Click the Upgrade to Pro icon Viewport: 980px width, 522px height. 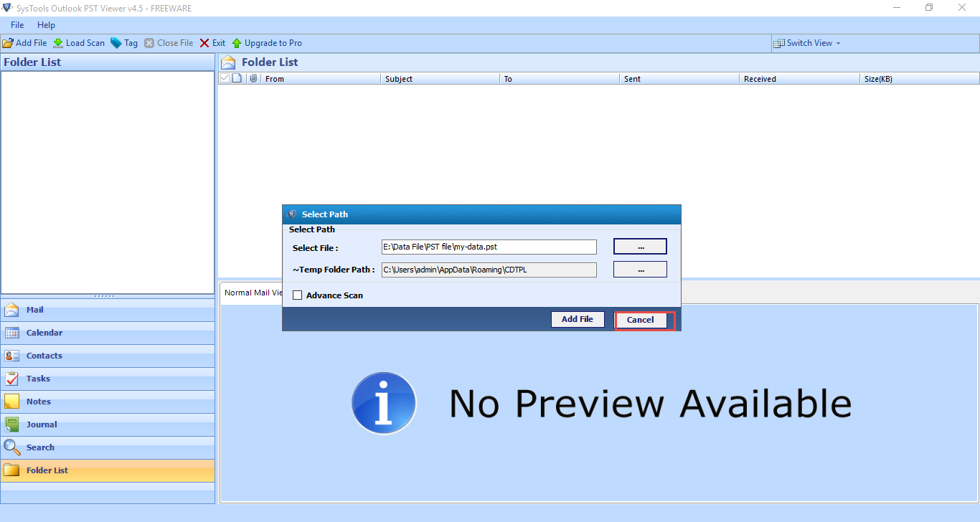tap(237, 43)
